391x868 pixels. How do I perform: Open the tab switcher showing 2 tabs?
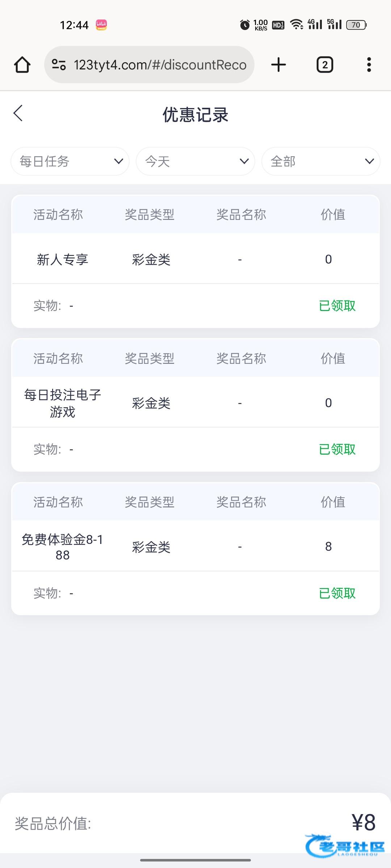(325, 65)
